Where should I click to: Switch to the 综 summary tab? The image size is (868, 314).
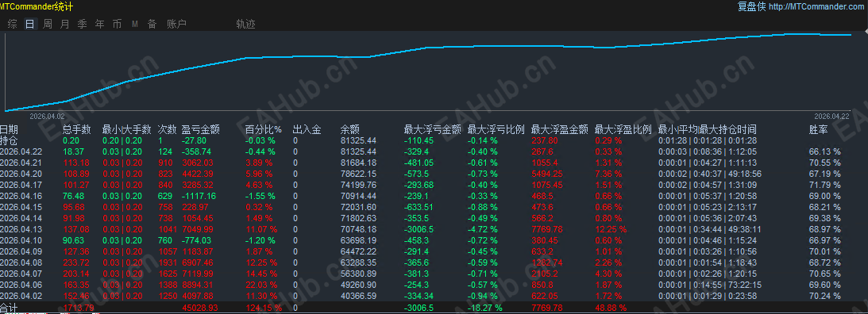13,24
